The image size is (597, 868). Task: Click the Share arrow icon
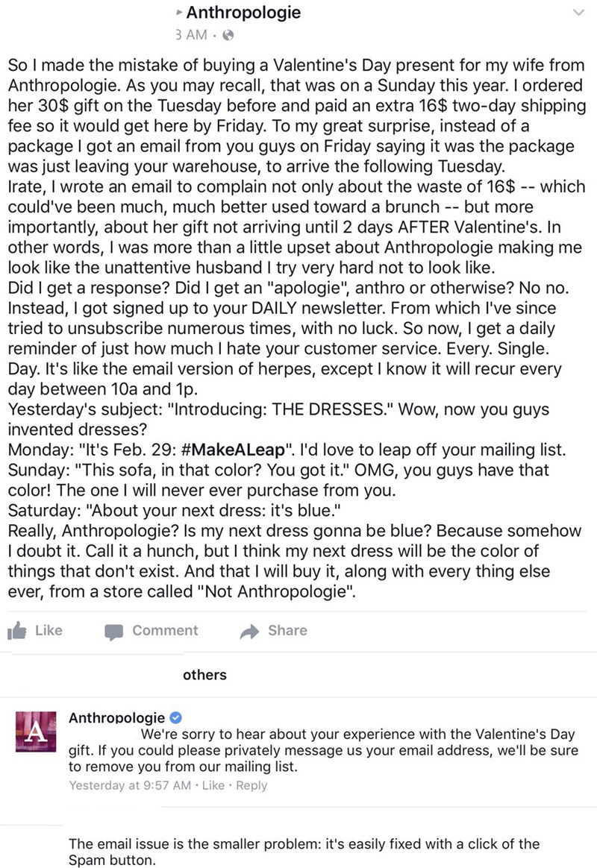pos(249,631)
